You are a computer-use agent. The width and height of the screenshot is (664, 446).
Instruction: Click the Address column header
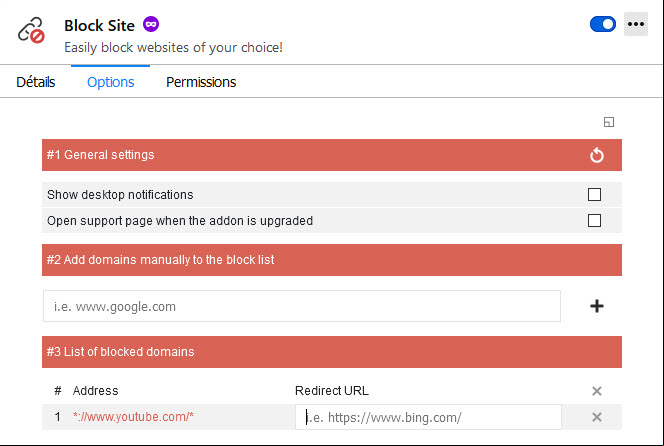[95, 391]
